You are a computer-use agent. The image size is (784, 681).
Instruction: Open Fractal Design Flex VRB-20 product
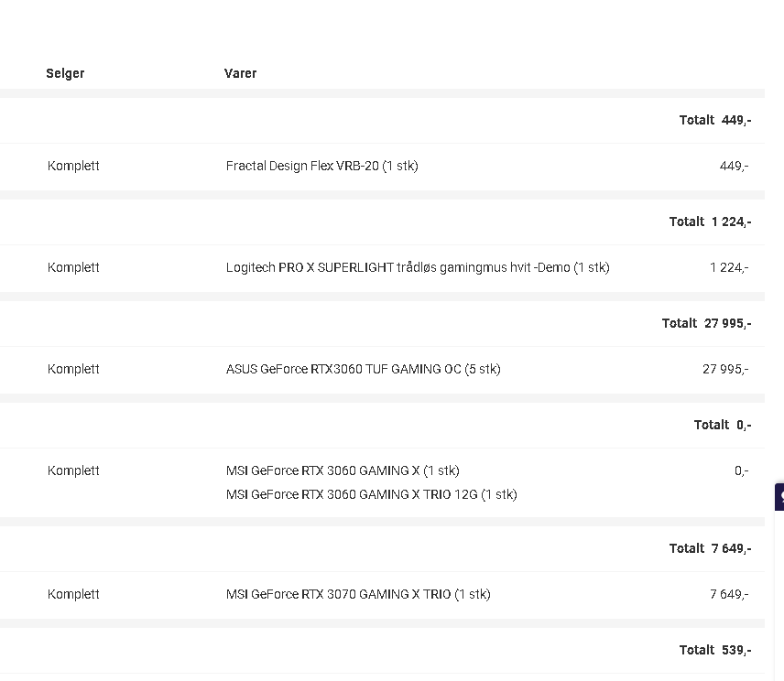(x=322, y=166)
